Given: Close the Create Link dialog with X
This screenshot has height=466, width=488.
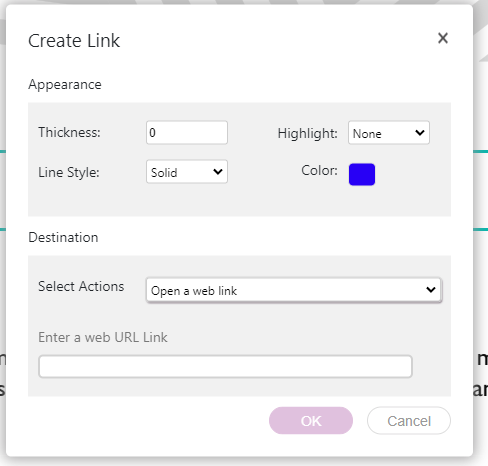Looking at the screenshot, I should 443,38.
